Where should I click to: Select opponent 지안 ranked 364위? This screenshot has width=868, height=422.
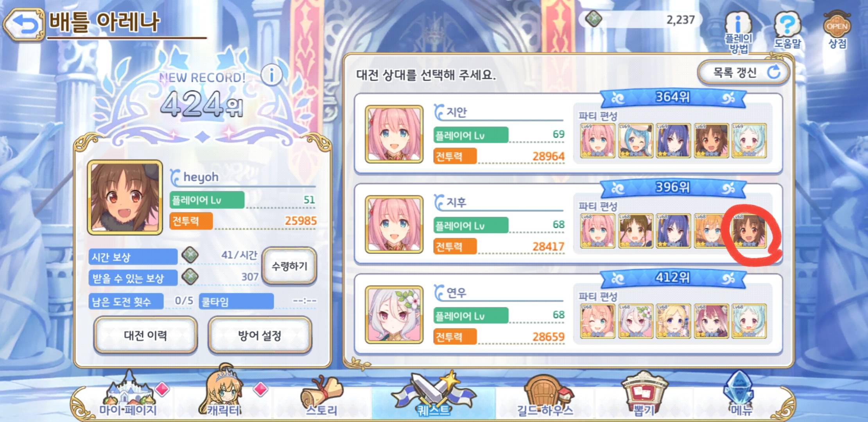(569, 134)
